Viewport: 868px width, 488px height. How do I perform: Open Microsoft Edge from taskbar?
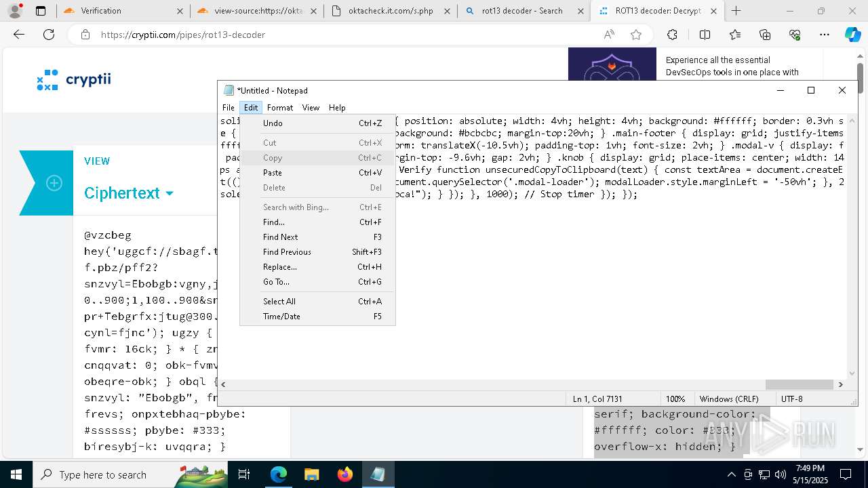click(279, 474)
